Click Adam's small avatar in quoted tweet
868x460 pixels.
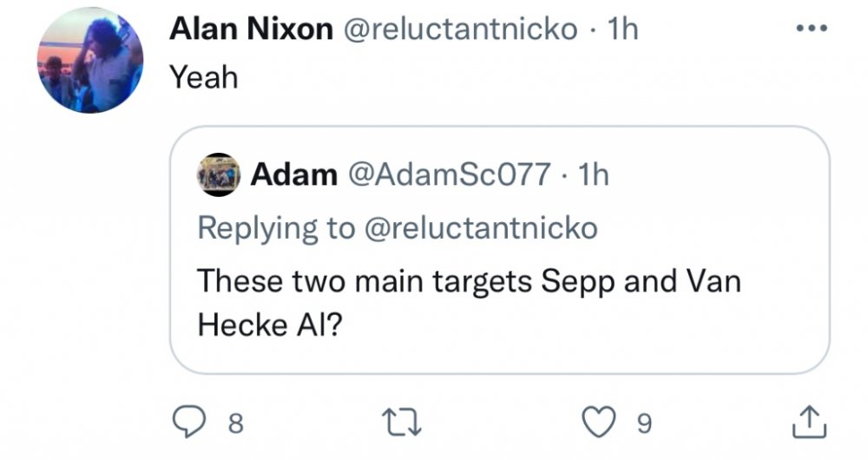[x=220, y=174]
